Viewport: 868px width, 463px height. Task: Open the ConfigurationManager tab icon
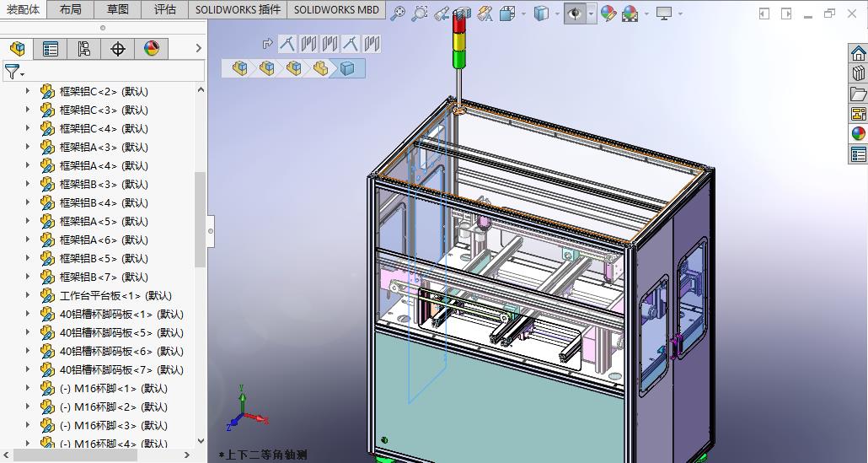[84, 49]
